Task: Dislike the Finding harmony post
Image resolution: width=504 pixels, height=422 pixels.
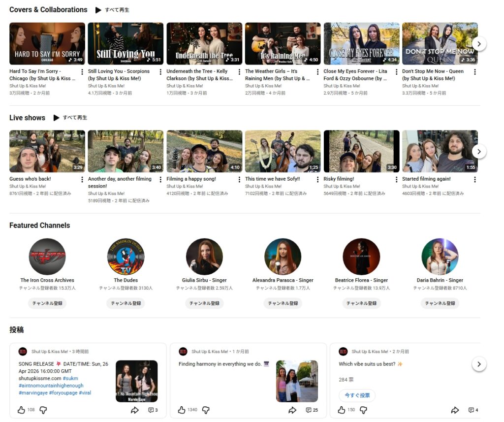Action: click(x=206, y=410)
